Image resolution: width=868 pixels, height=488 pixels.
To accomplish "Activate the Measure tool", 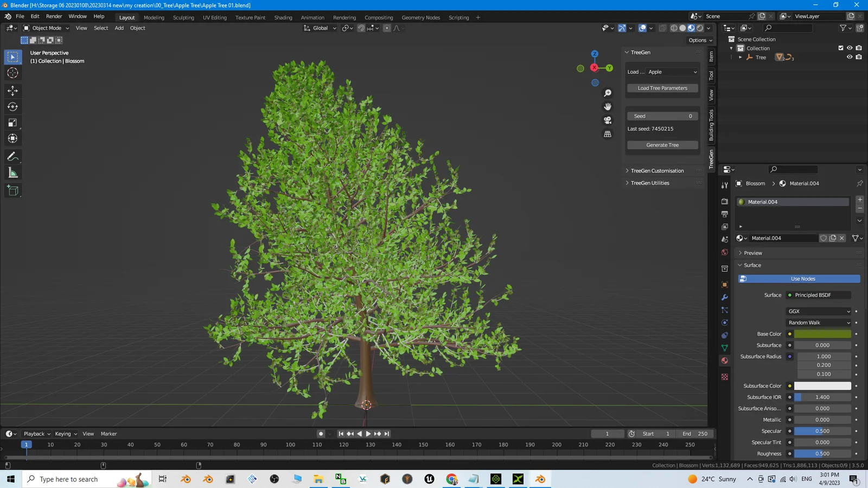I will click(12, 172).
